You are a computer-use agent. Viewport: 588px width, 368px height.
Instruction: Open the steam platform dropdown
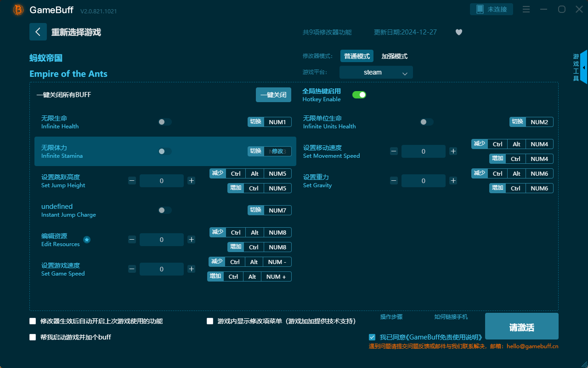pyautogui.click(x=376, y=72)
